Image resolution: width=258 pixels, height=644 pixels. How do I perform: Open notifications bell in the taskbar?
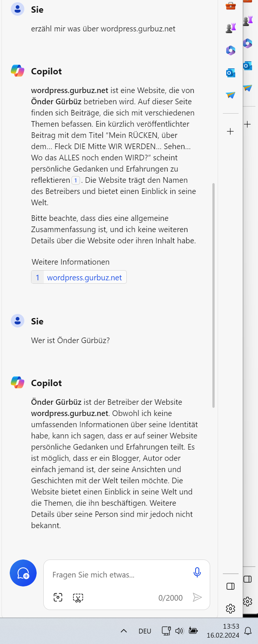pos(248,631)
